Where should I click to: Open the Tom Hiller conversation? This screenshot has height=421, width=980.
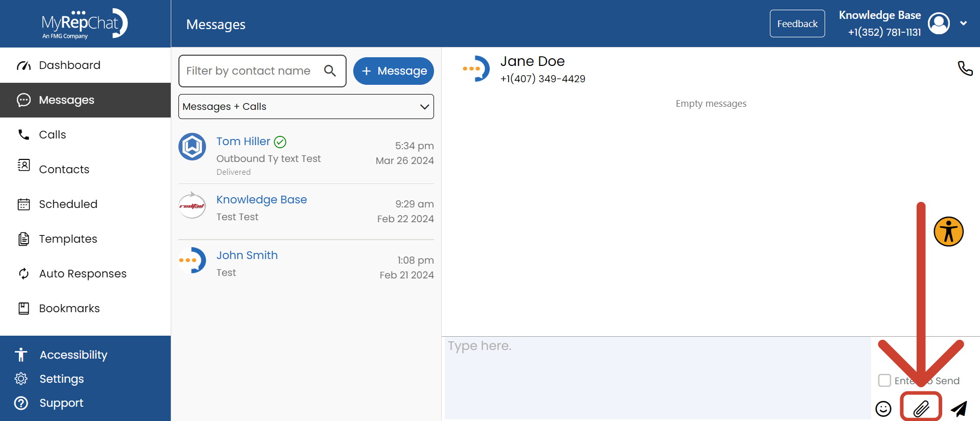(306, 155)
